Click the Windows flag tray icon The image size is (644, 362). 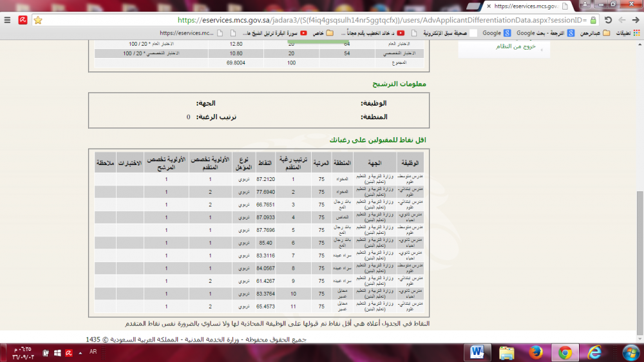point(57,353)
